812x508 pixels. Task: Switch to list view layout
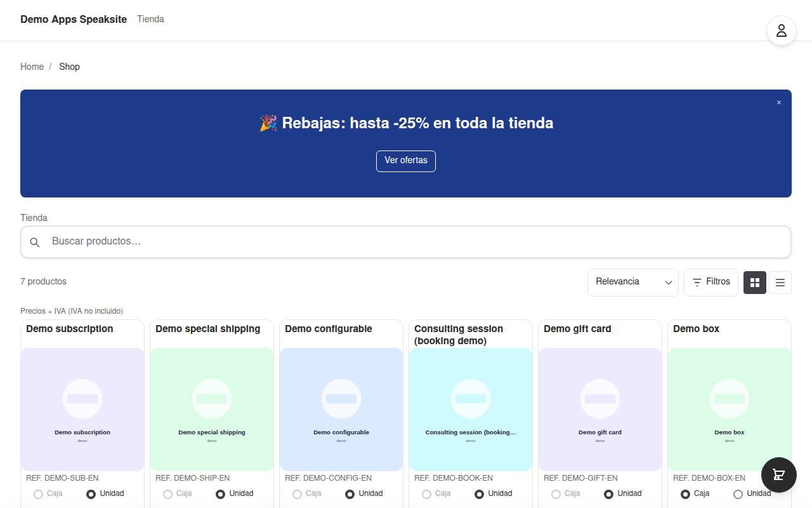click(780, 283)
